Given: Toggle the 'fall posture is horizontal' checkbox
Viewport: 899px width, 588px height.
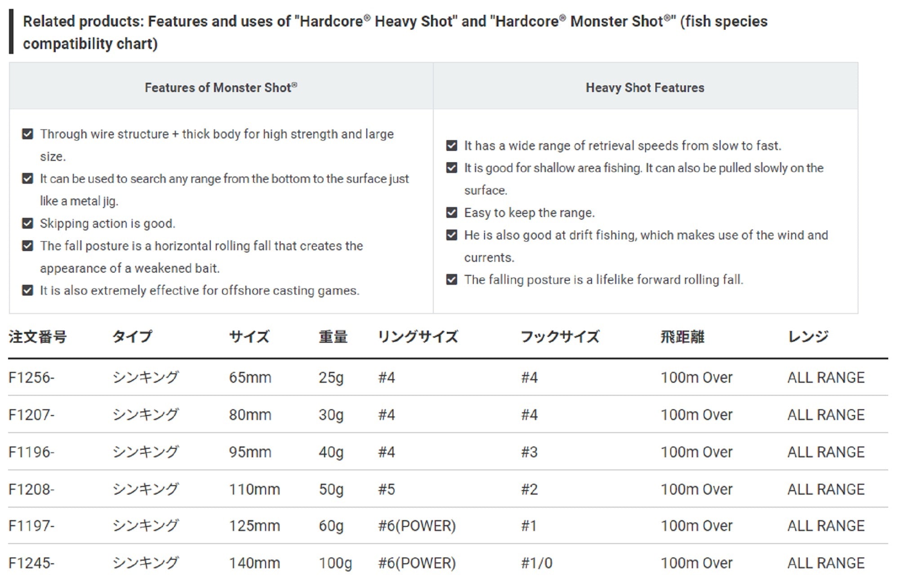Looking at the screenshot, I should coord(27,246).
